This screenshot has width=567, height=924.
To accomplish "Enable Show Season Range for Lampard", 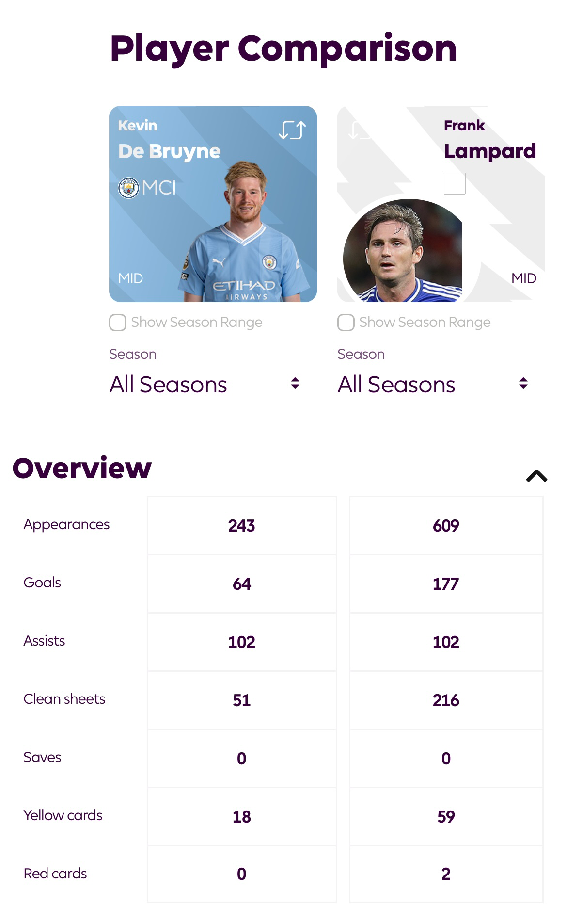I will tap(346, 323).
